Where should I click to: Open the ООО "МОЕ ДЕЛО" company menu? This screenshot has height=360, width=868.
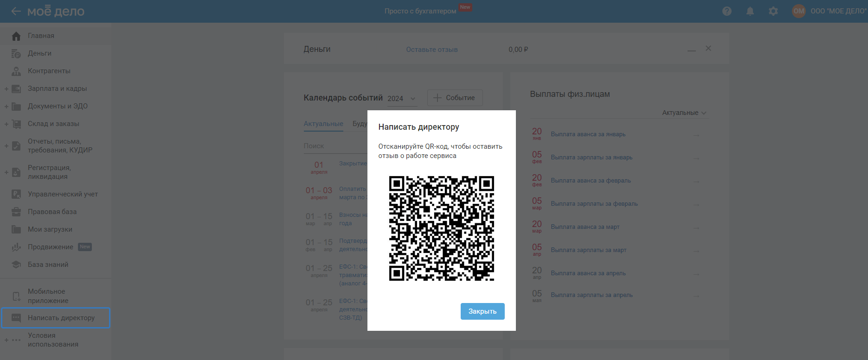839,11
